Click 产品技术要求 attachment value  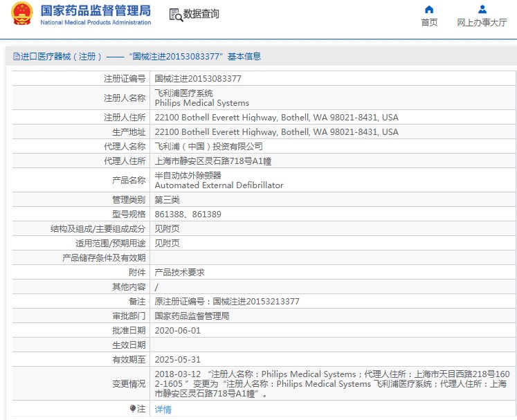(180, 273)
